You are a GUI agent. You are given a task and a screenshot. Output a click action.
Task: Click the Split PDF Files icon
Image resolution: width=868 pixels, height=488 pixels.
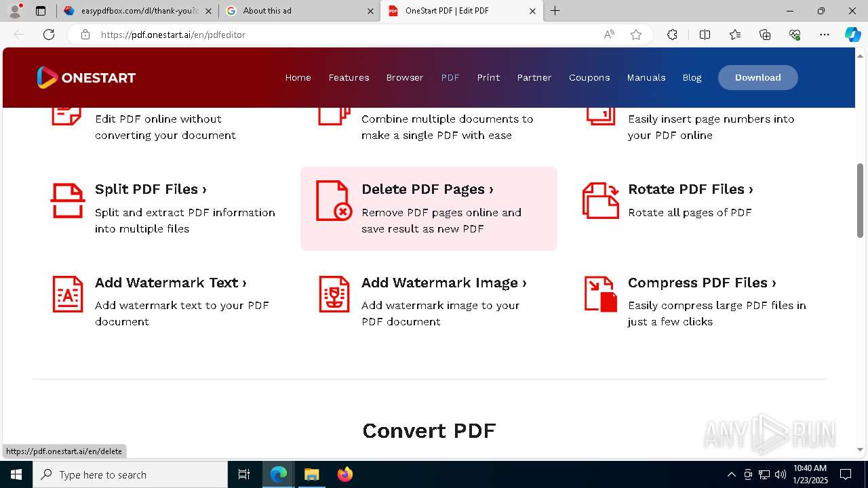(x=68, y=201)
